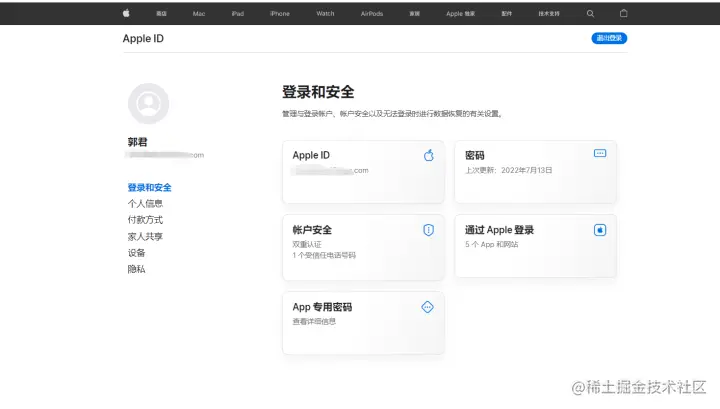Click the Apple badge icon on 通过 Apple 登录 card
Screen dimensions: 720x409
coord(600,230)
